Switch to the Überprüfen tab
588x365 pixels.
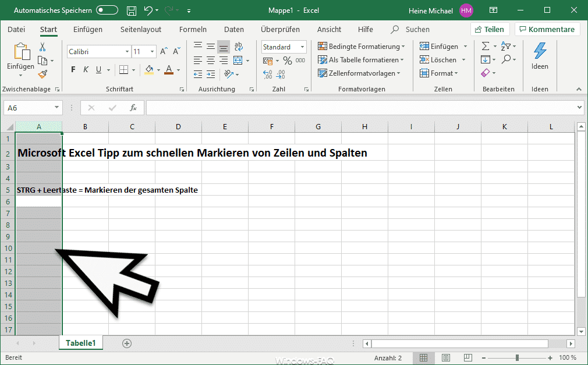coord(280,29)
